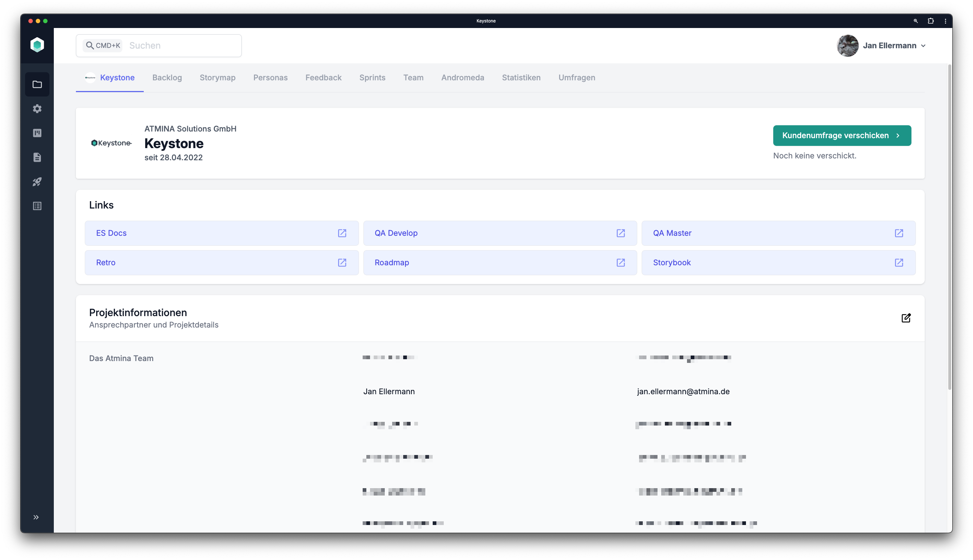Switch to the Sprints tab
The image size is (973, 560).
[x=372, y=78]
